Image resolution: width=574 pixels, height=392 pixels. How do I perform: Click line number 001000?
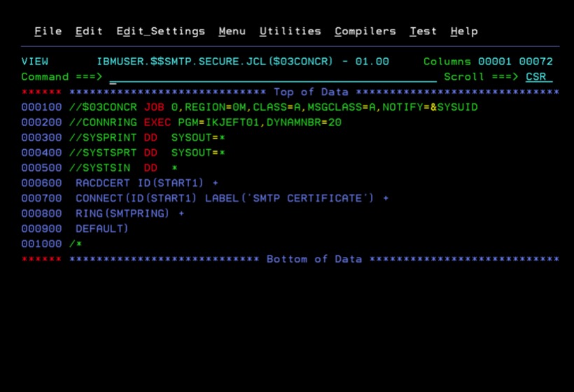pos(41,244)
